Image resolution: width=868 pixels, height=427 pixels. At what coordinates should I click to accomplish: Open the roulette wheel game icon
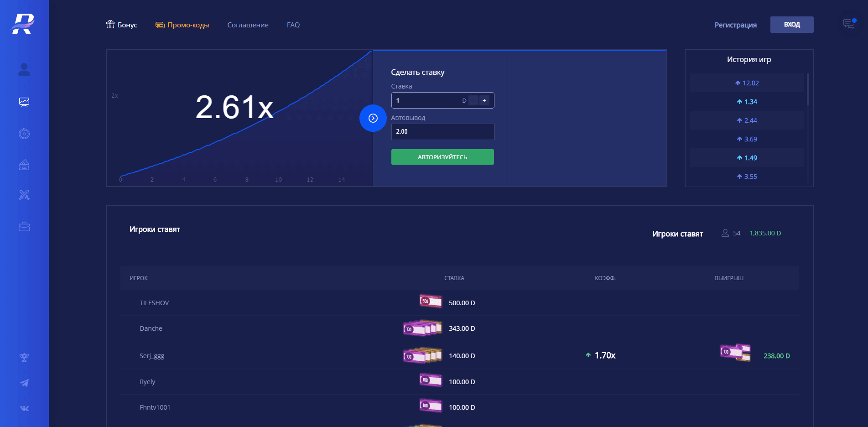tap(24, 134)
